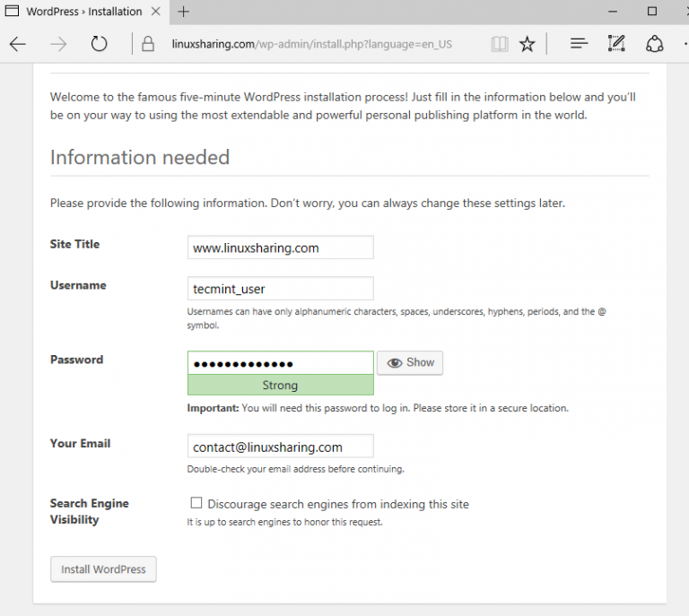Select the WordPress › Installation tab

84,12
